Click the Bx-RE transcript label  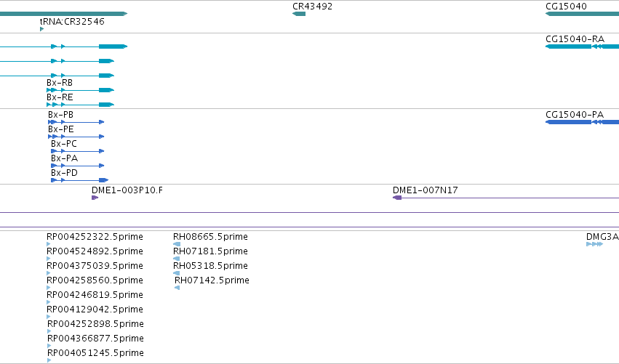(60, 97)
